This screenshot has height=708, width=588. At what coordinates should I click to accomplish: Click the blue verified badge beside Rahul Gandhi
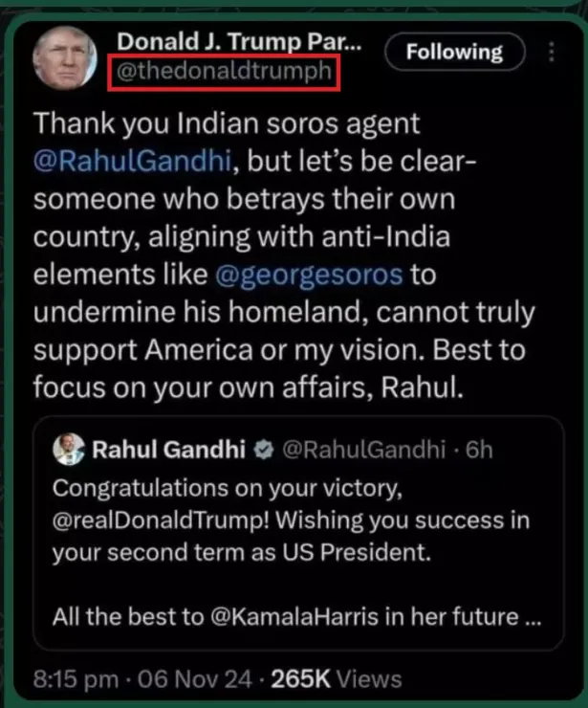click(267, 449)
